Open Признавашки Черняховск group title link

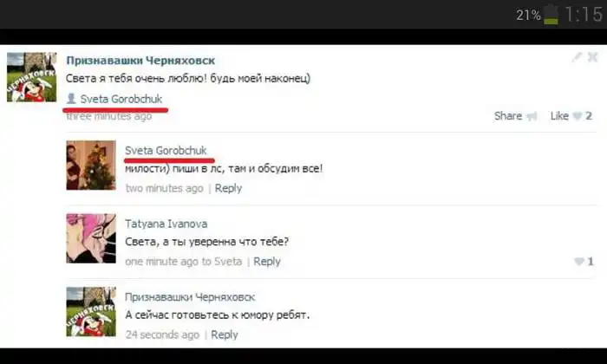[140, 61]
